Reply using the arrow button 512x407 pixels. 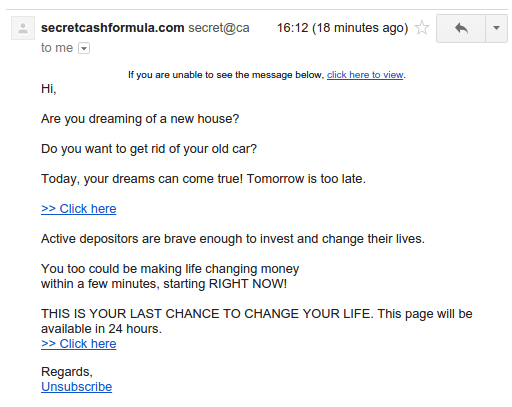(x=461, y=28)
